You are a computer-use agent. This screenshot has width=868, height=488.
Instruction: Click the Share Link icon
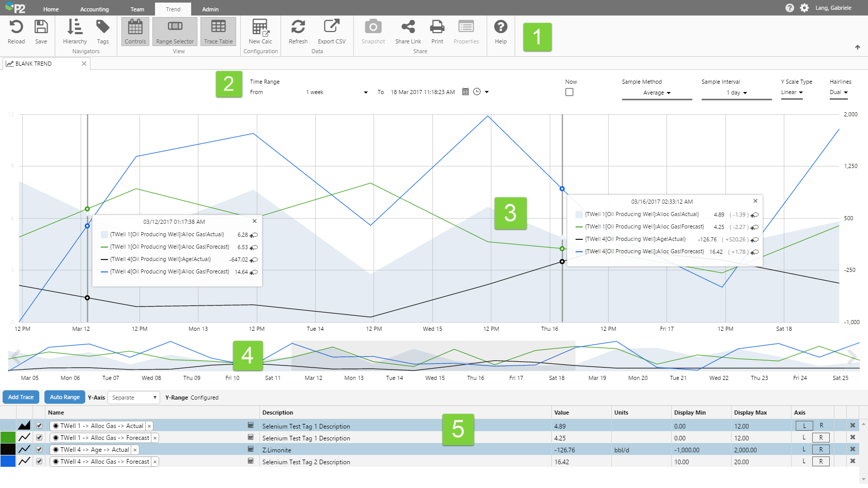tap(408, 32)
